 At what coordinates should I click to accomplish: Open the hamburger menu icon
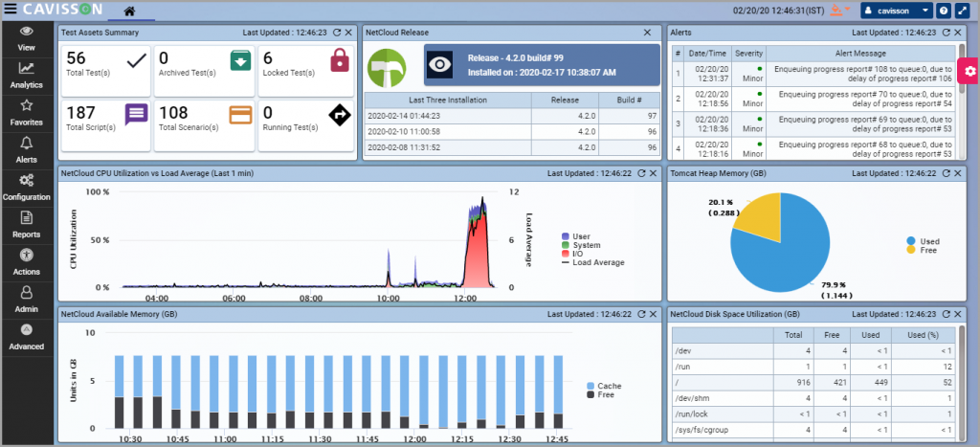click(11, 9)
